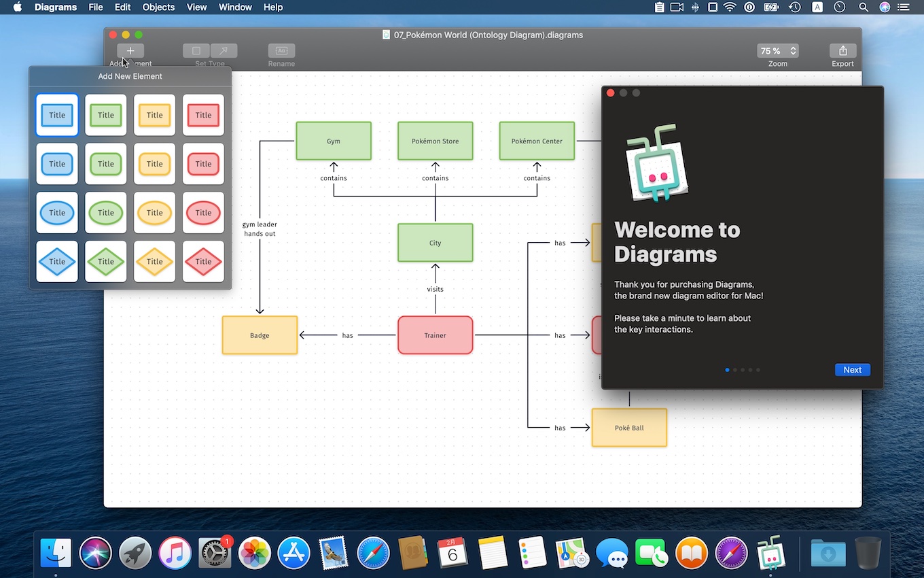Click the 'visits' relation label

coord(436,289)
